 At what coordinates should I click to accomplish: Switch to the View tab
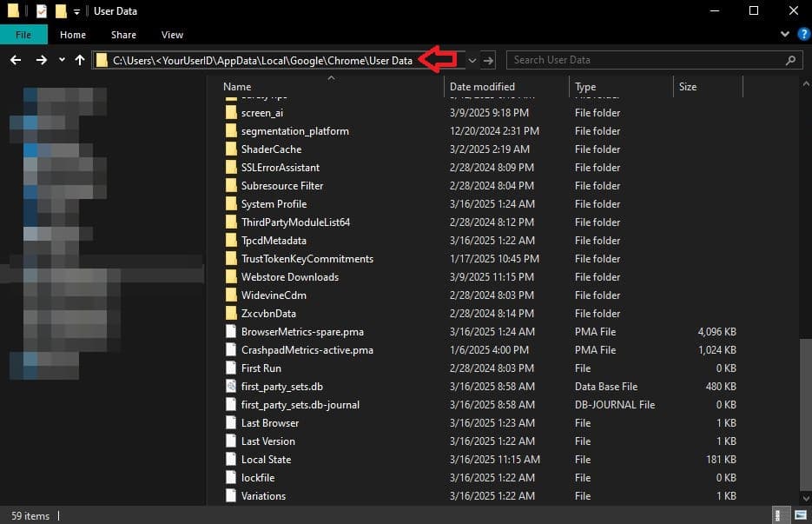click(172, 34)
